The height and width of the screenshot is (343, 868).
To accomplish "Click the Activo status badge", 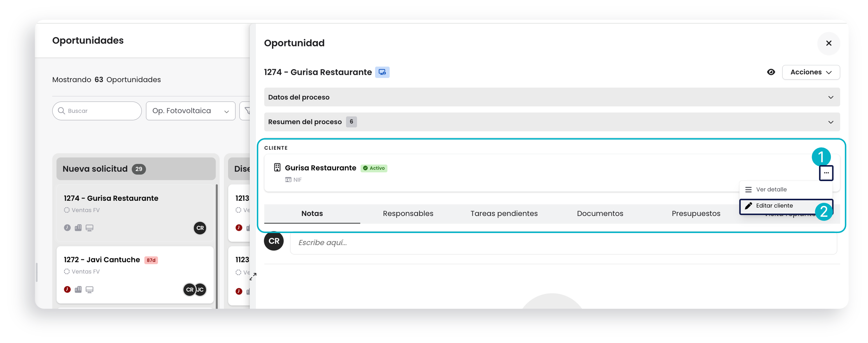I will pos(374,168).
